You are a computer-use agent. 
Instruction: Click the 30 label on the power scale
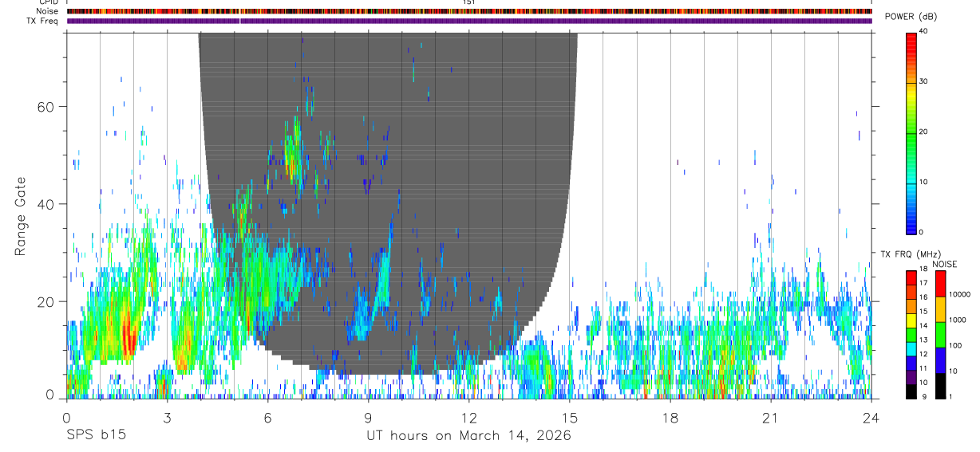pyautogui.click(x=924, y=81)
